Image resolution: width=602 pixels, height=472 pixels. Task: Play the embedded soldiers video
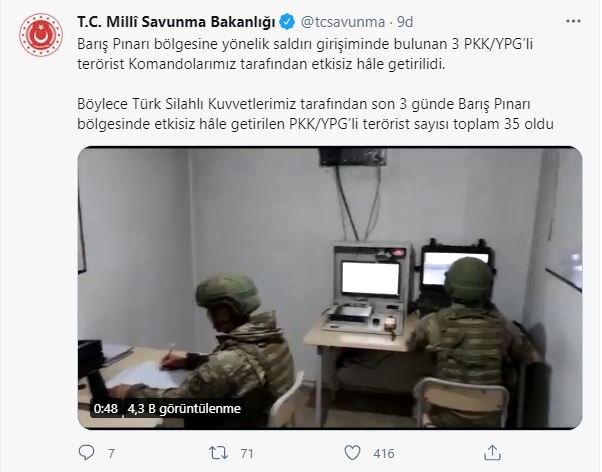[x=330, y=288]
